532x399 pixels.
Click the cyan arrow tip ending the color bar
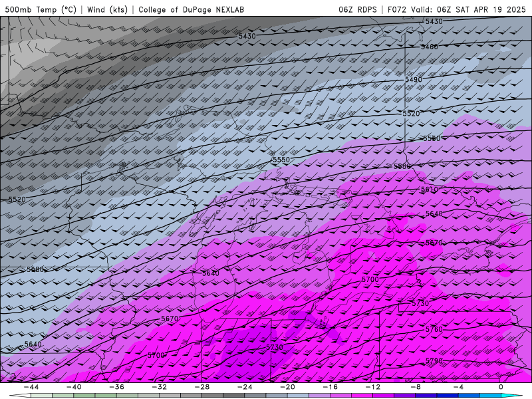[x=512, y=396]
